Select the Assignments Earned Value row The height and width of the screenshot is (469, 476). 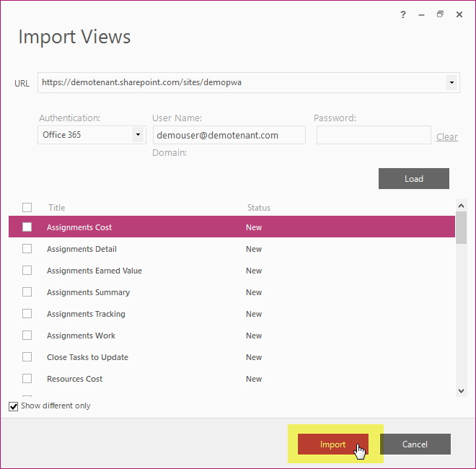[232, 271]
